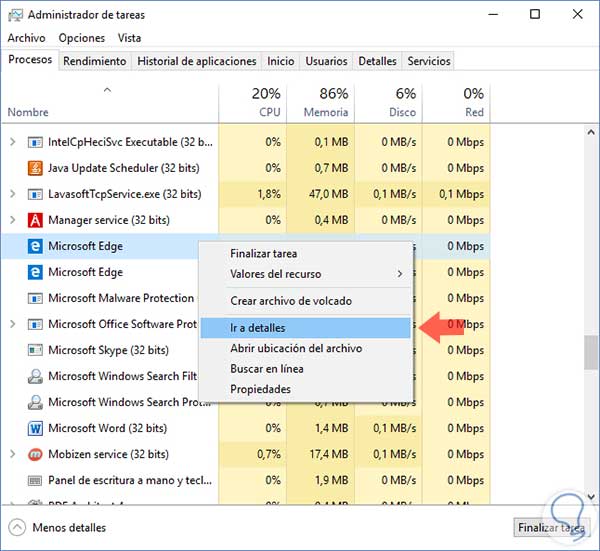Screen dimensions: 600x551
Task: Expand the Mobizen service process group
Action: click(13, 455)
